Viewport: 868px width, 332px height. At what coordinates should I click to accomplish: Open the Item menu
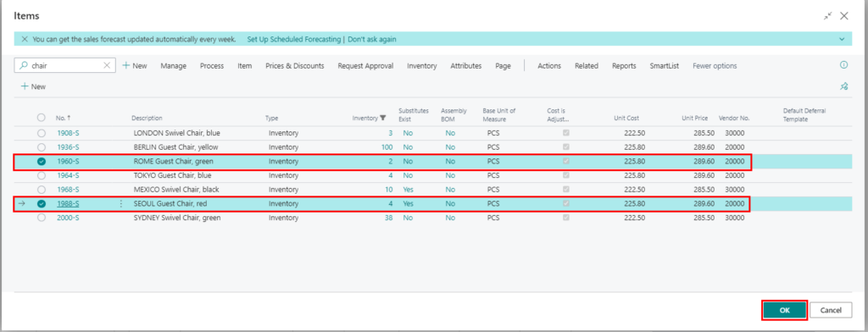(x=245, y=66)
